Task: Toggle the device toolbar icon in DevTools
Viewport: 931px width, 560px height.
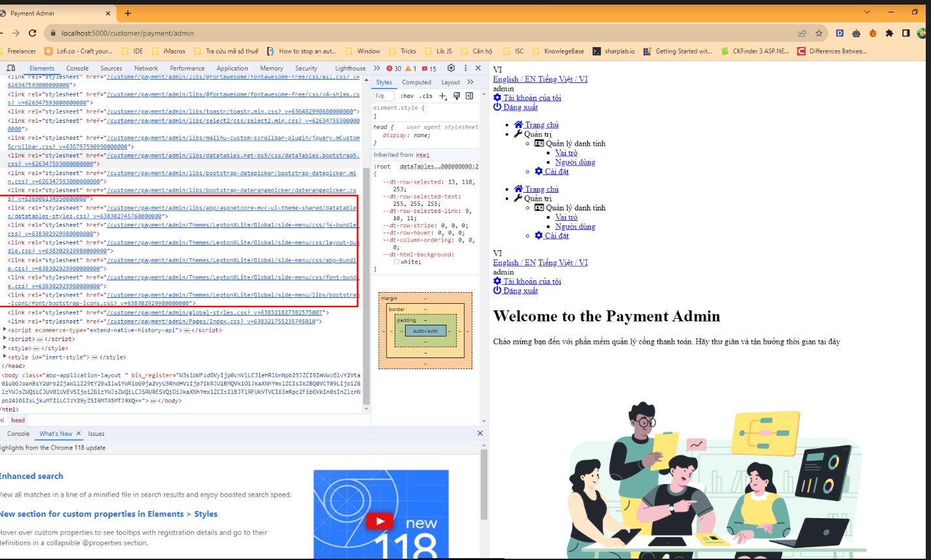Action: [10, 68]
